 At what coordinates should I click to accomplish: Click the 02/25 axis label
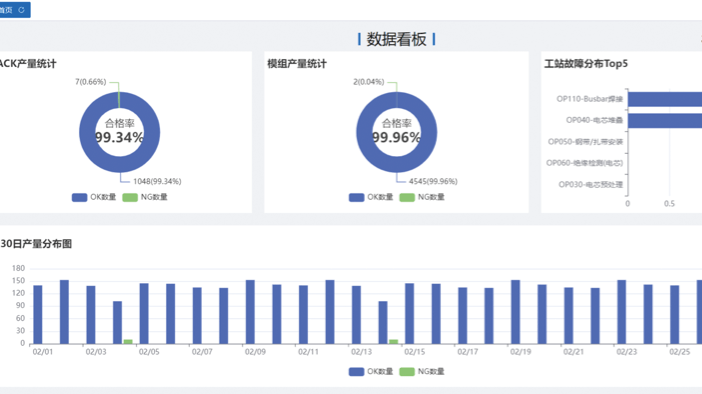(680, 352)
